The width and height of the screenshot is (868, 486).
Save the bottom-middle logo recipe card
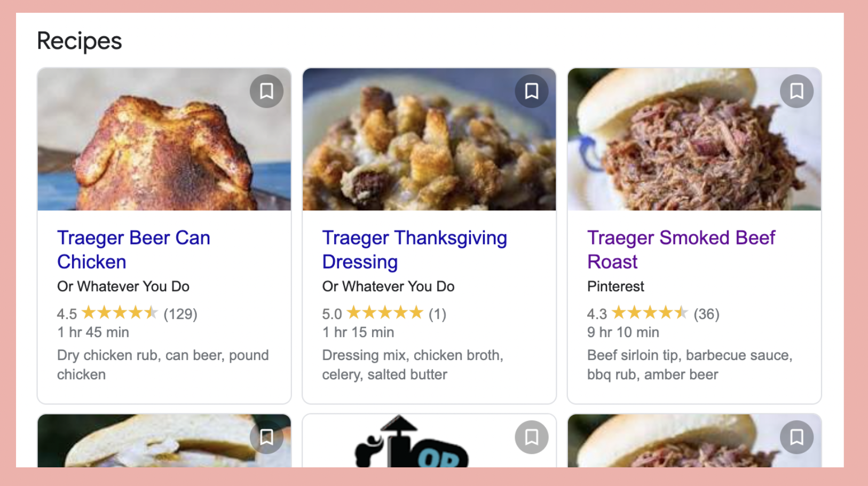(x=532, y=437)
